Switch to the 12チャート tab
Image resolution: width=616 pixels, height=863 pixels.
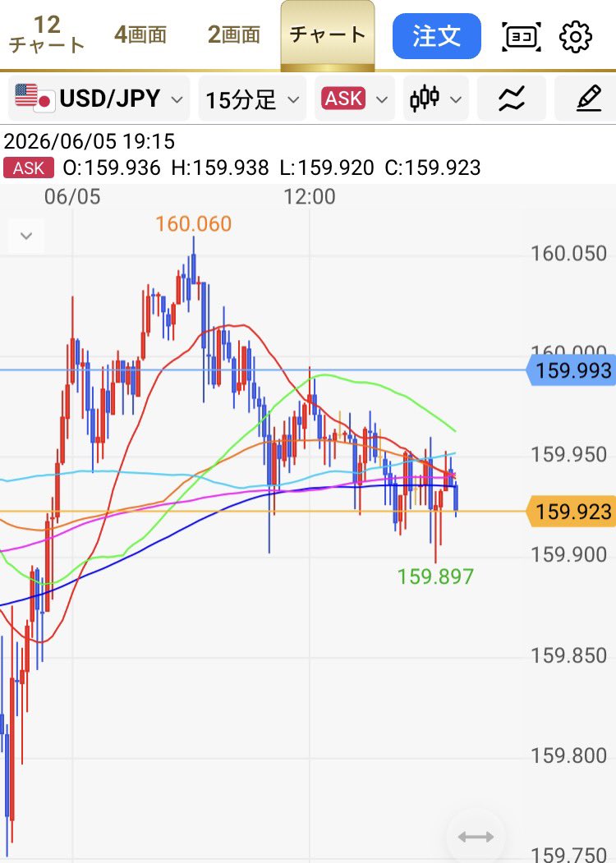(x=47, y=34)
